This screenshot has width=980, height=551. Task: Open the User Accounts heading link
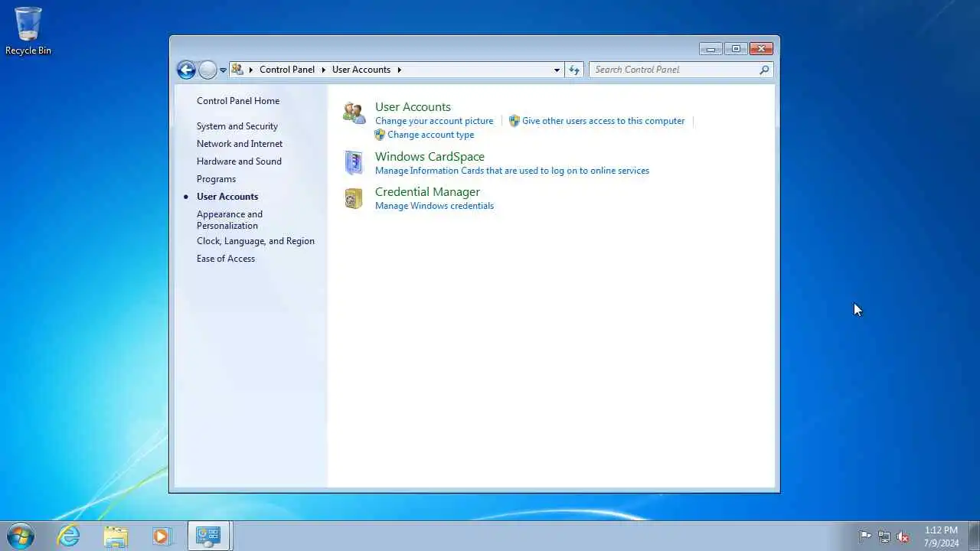tap(413, 107)
